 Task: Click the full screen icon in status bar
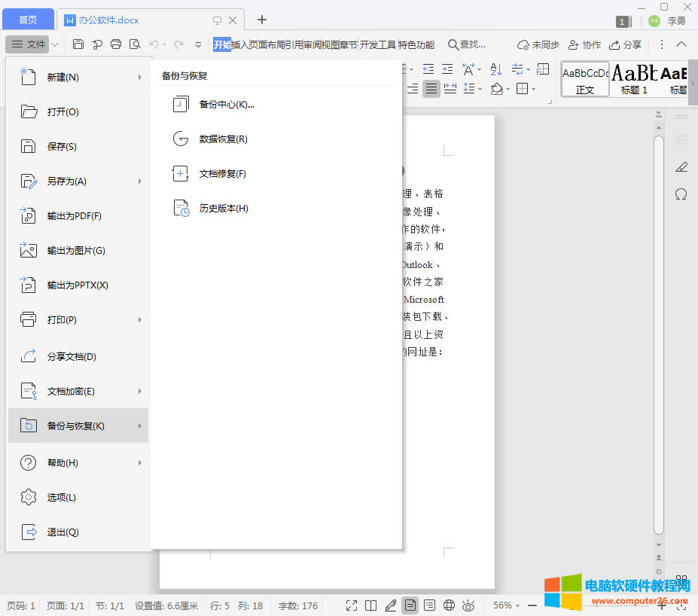coord(351,605)
